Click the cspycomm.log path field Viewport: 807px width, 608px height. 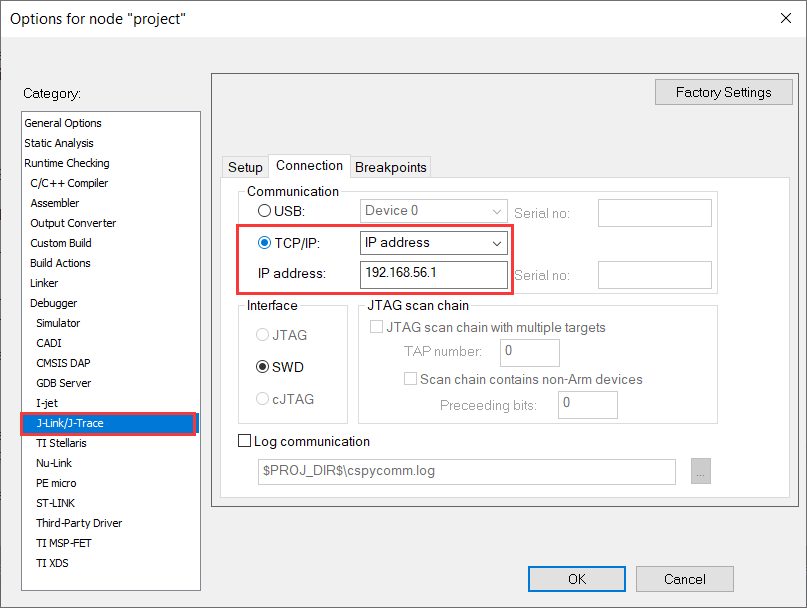click(x=467, y=472)
